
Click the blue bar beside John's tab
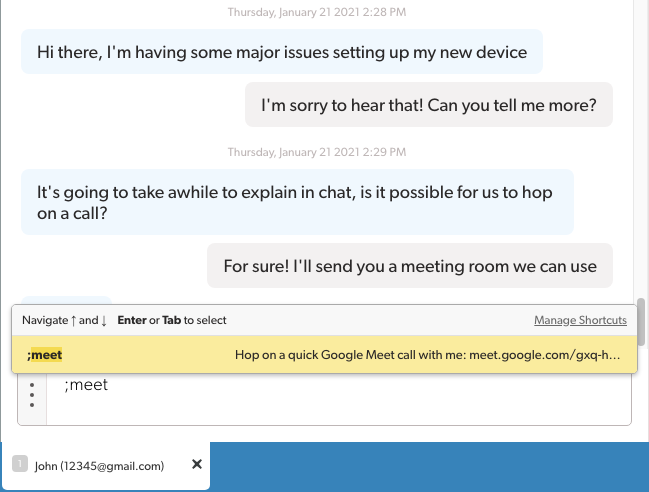(430, 466)
